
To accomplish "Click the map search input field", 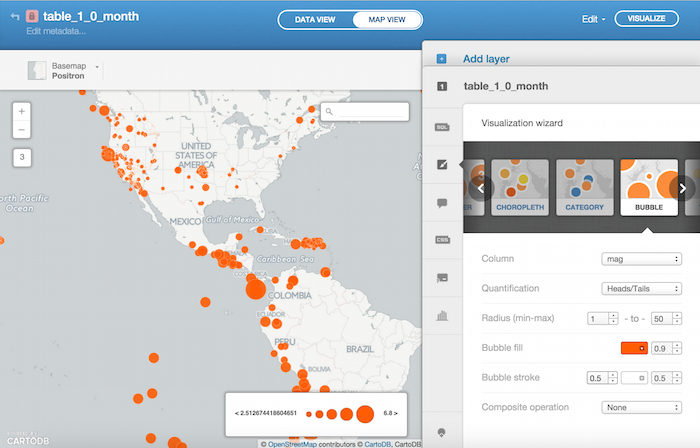I will pos(371,112).
